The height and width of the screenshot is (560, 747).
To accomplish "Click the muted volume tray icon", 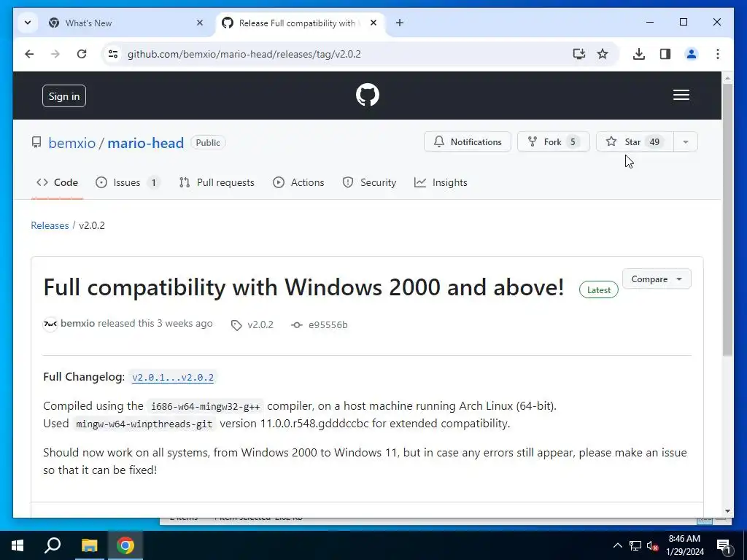I will [x=652, y=545].
